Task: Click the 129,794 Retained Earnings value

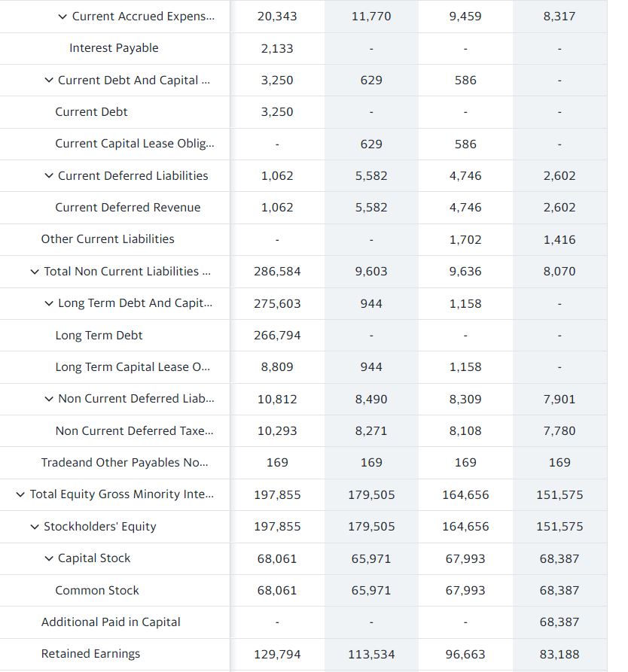Action: point(277,654)
